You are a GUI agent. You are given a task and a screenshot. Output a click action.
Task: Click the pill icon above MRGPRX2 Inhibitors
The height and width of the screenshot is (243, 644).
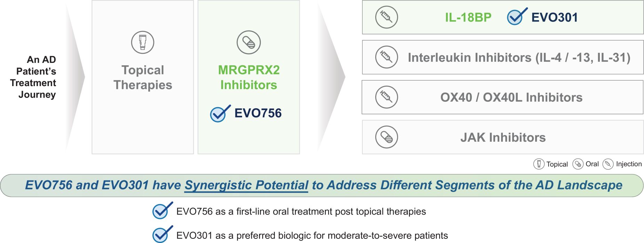click(x=249, y=42)
